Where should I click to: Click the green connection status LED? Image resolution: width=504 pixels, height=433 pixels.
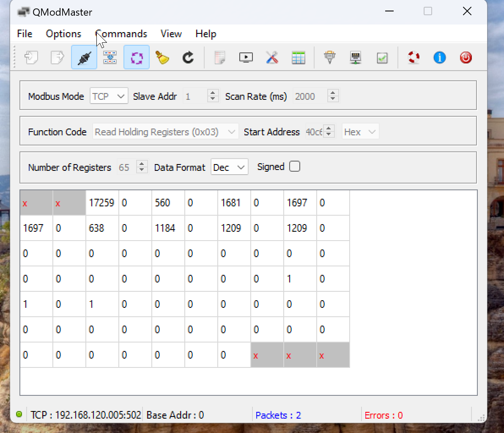pyautogui.click(x=19, y=414)
